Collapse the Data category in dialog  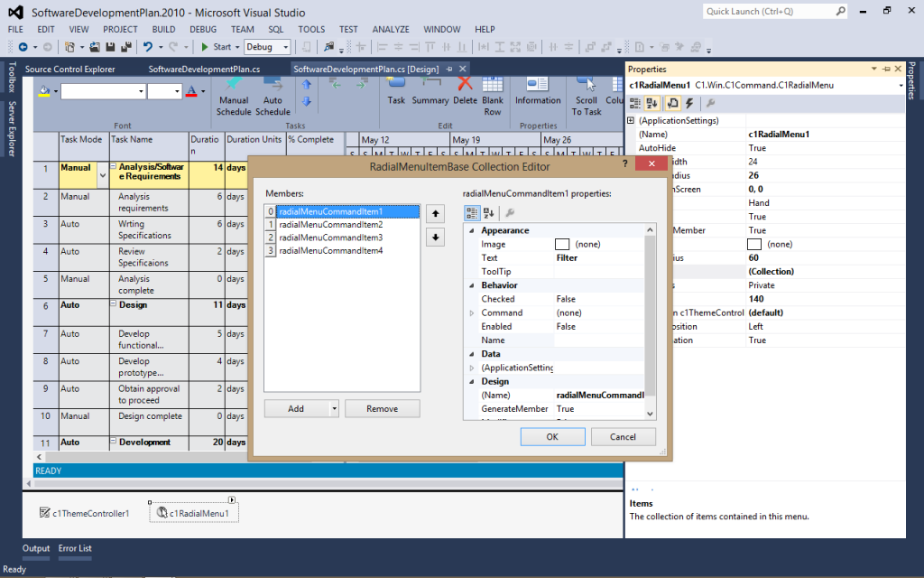pyautogui.click(x=471, y=354)
